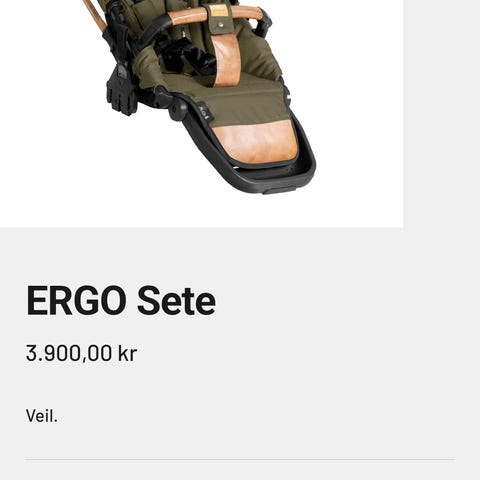Open the ERGO Sete product title
This screenshot has height=480, width=480.
pyautogui.click(x=121, y=301)
